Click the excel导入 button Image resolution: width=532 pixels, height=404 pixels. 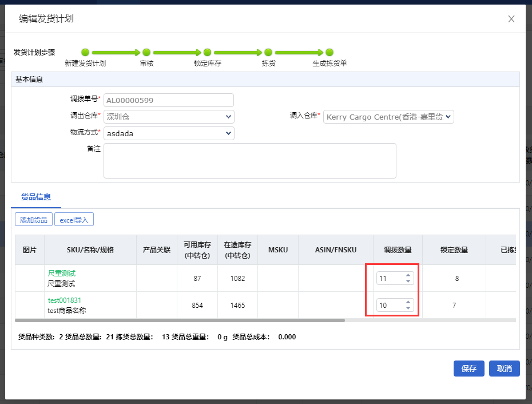(x=74, y=220)
